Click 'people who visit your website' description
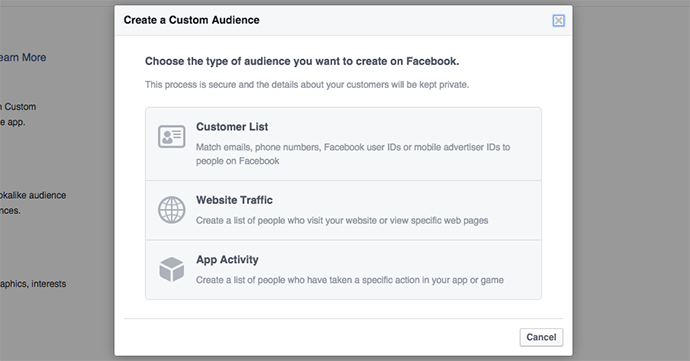The width and height of the screenshot is (690, 361). [342, 220]
